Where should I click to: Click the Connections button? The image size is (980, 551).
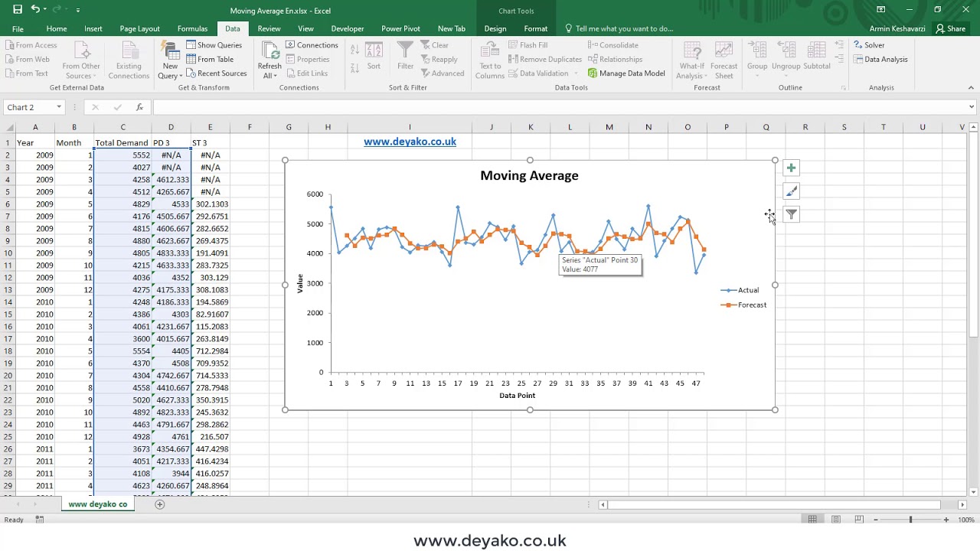tap(312, 45)
